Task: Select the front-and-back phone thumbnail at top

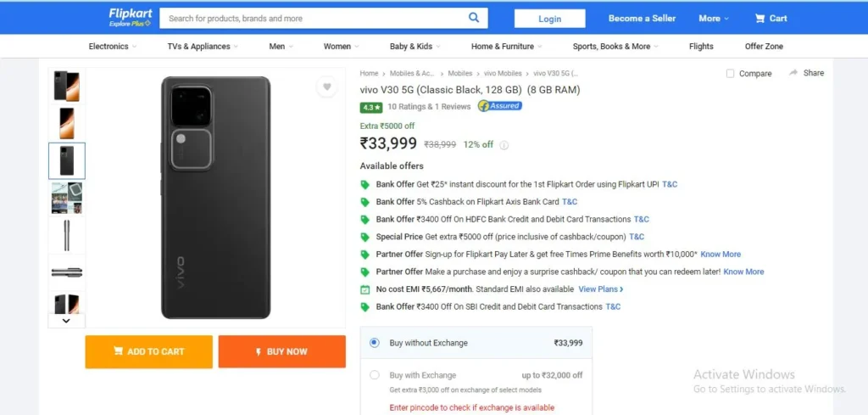Action: coord(67,87)
